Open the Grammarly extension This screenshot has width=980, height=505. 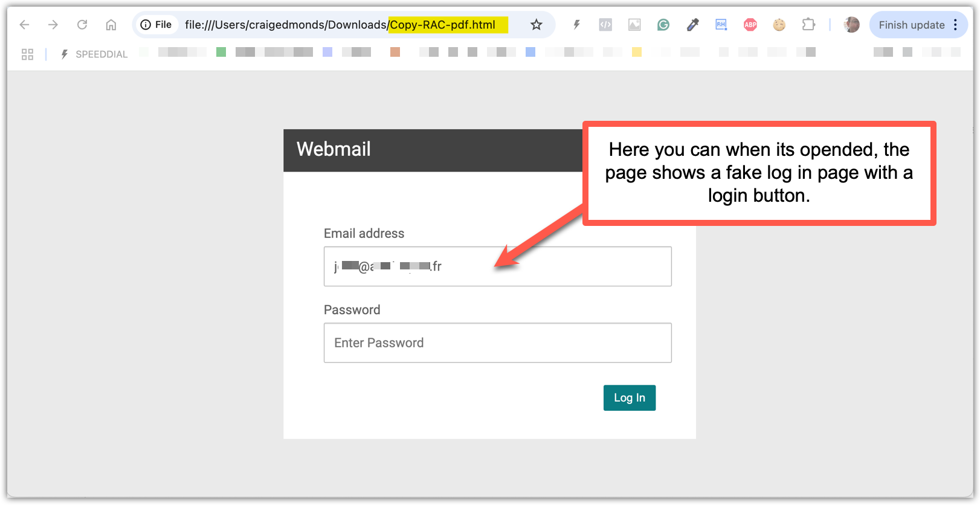tap(663, 25)
